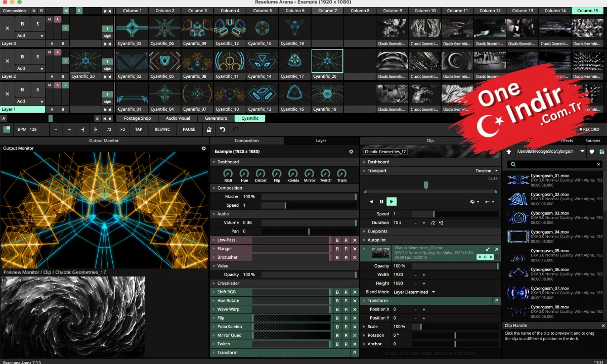Expand the Cuepoints section
Image resolution: width=607 pixels, height=364 pixels.
pyautogui.click(x=364, y=232)
